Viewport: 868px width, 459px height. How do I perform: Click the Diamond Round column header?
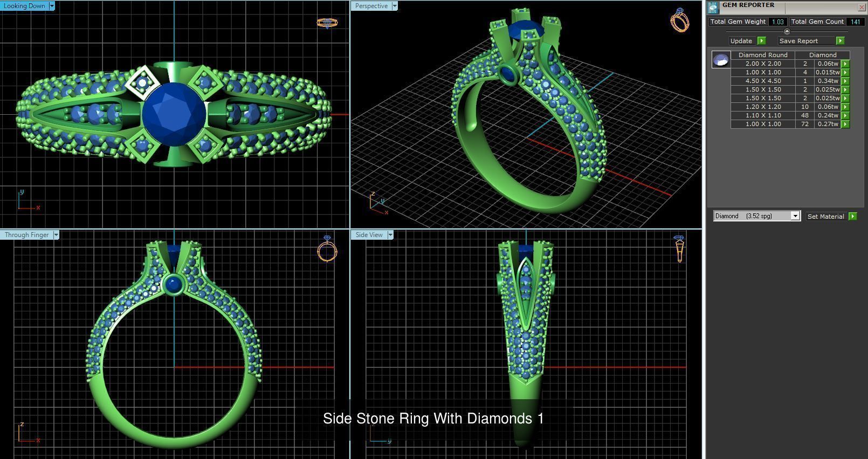click(x=763, y=55)
